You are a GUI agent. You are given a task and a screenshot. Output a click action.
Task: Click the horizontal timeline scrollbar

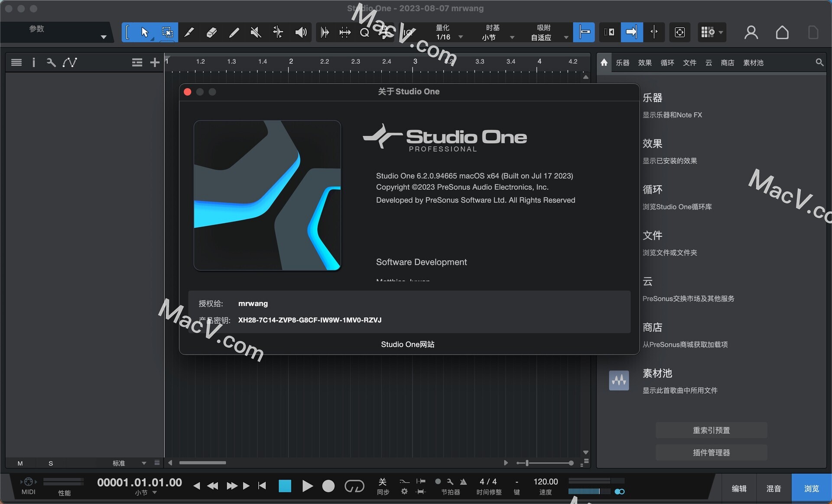click(203, 463)
